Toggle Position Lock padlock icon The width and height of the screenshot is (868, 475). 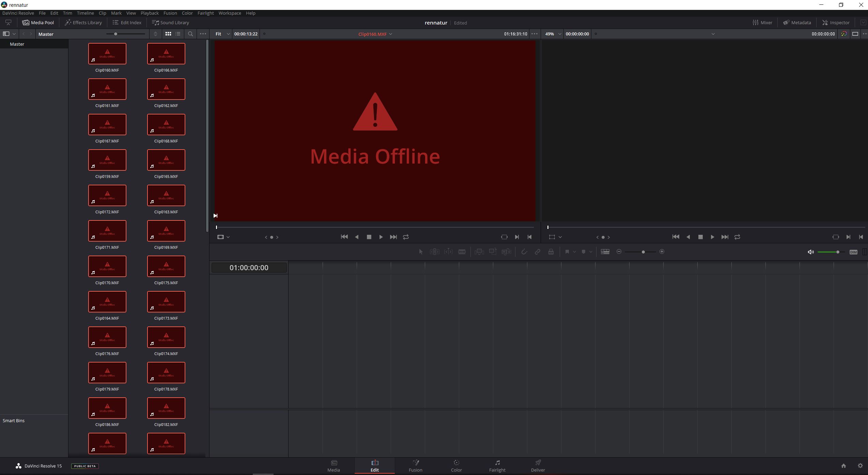[x=551, y=252]
